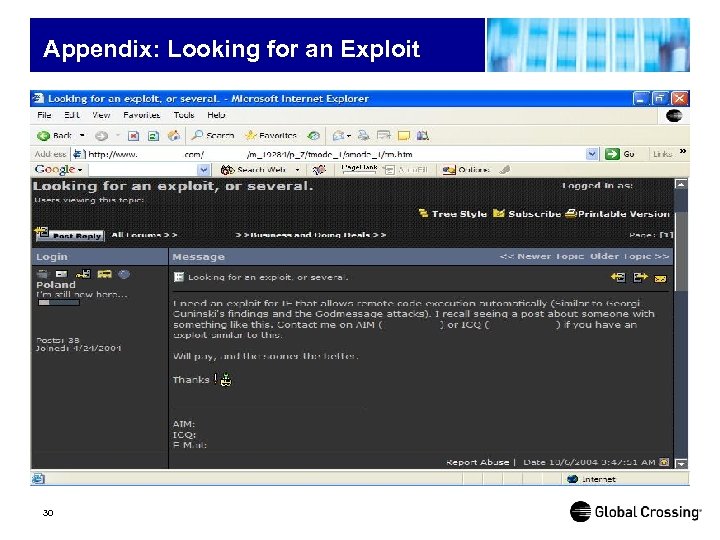
Task: Expand Google search box dropdown
Action: [x=203, y=170]
